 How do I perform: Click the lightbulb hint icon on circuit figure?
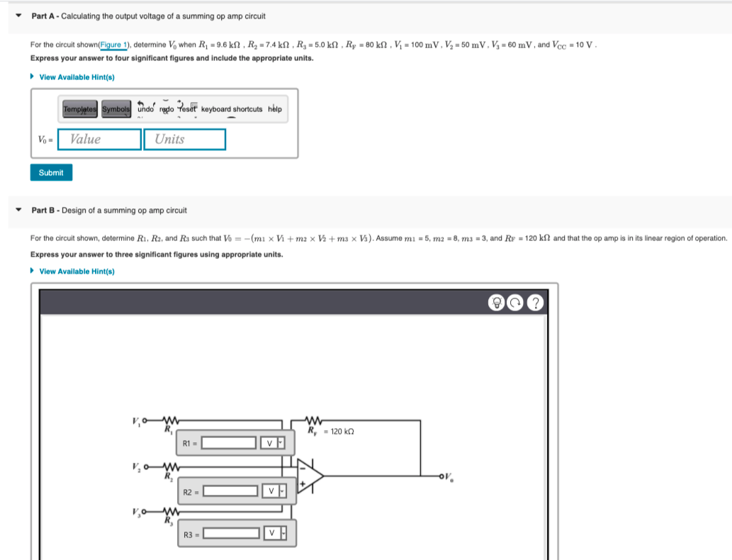[497, 303]
